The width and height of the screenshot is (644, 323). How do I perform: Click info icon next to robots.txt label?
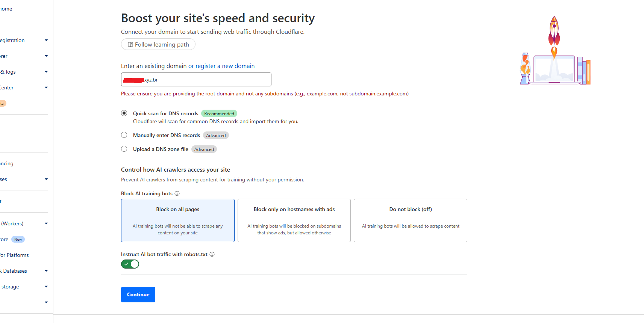212,254
